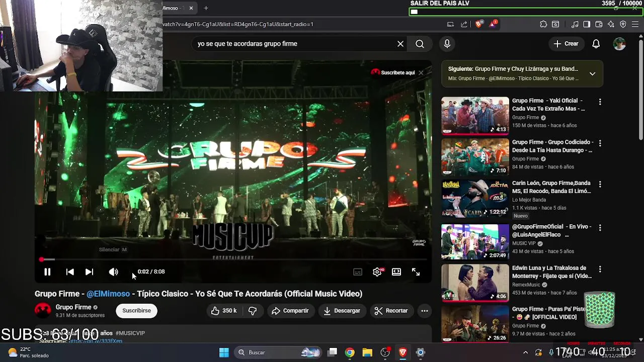
Task: Click the Brave Shields lion icon
Action: (479, 24)
